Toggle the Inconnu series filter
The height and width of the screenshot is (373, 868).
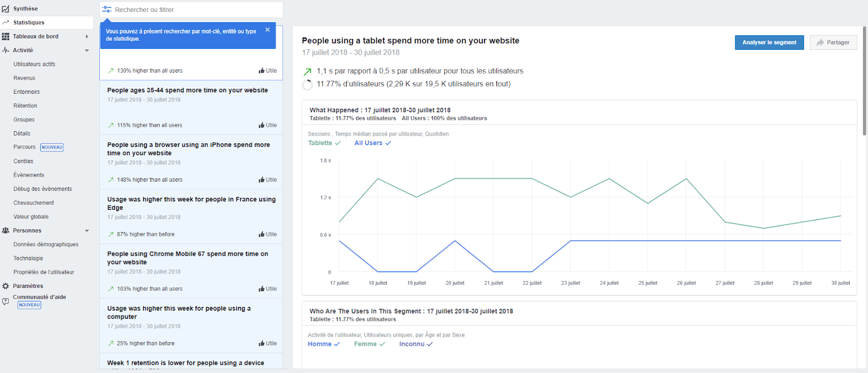click(x=416, y=344)
